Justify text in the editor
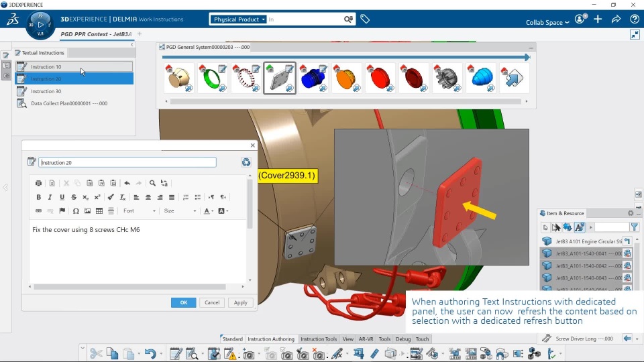The image size is (644, 362). pyautogui.click(x=172, y=197)
